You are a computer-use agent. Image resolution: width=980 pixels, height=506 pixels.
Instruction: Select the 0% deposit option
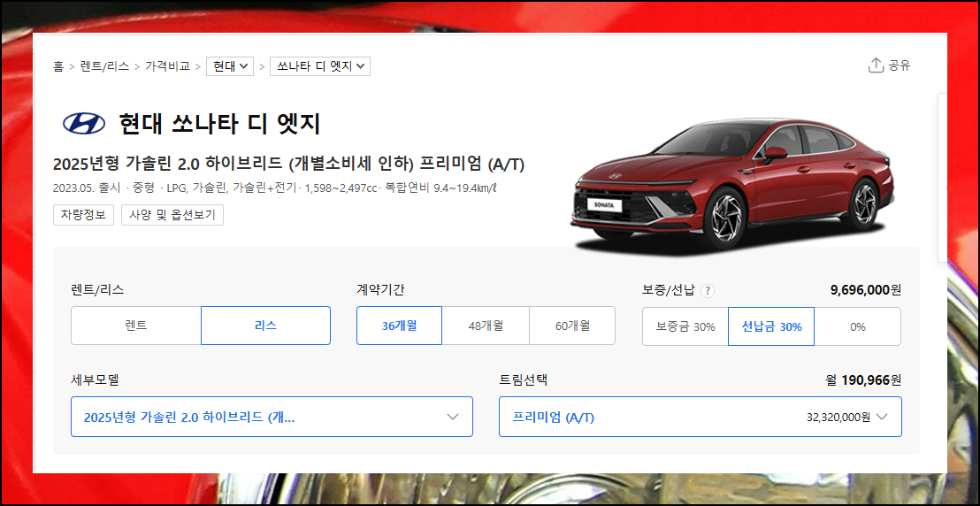pyautogui.click(x=858, y=326)
